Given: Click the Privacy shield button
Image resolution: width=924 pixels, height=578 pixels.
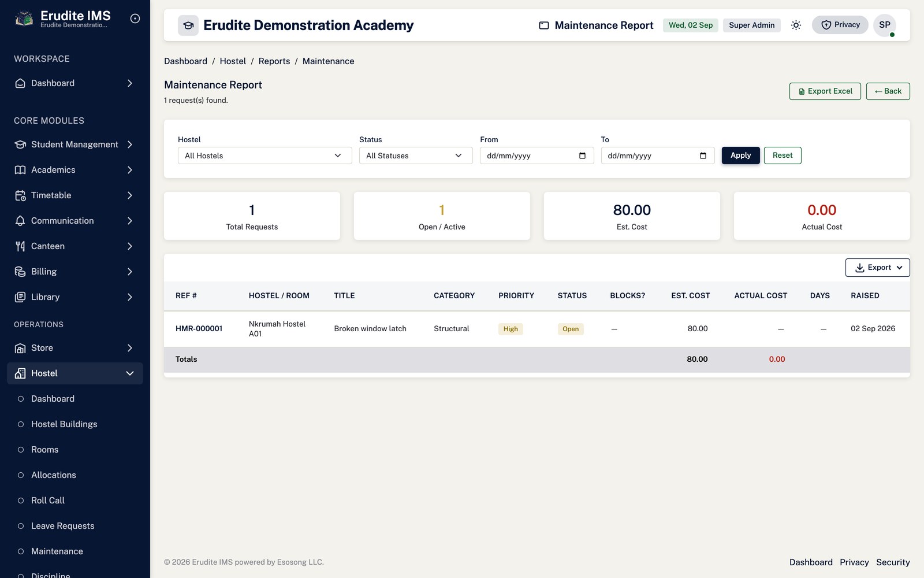Looking at the screenshot, I should (x=840, y=25).
